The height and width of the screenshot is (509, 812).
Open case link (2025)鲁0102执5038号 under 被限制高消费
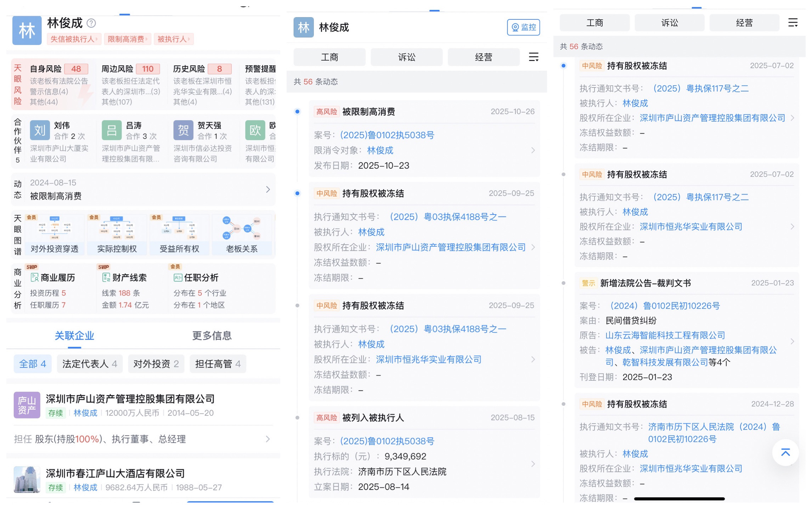tap(387, 135)
